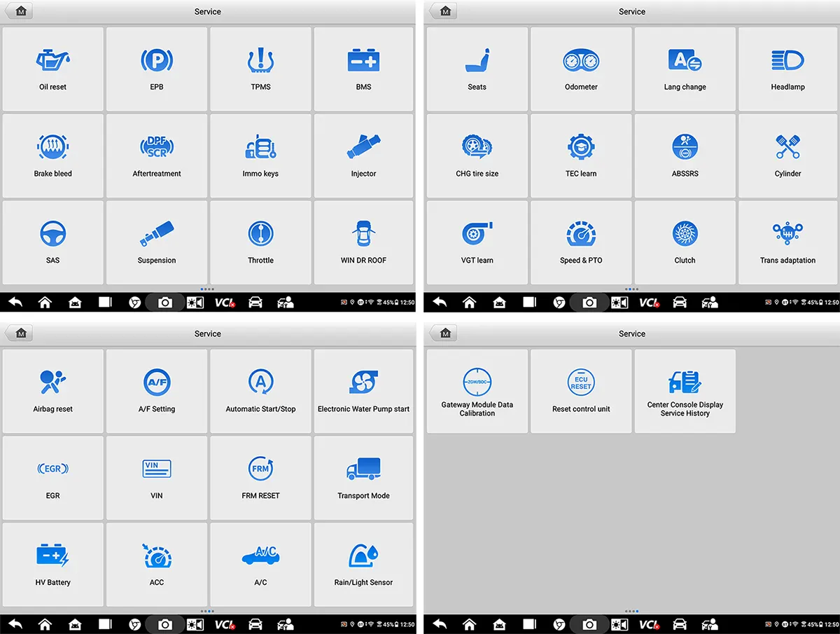Tap the home M button in Gateway Module screen

pyautogui.click(x=444, y=333)
